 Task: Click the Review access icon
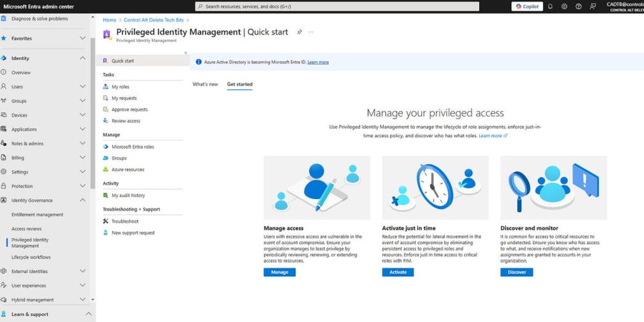point(106,121)
